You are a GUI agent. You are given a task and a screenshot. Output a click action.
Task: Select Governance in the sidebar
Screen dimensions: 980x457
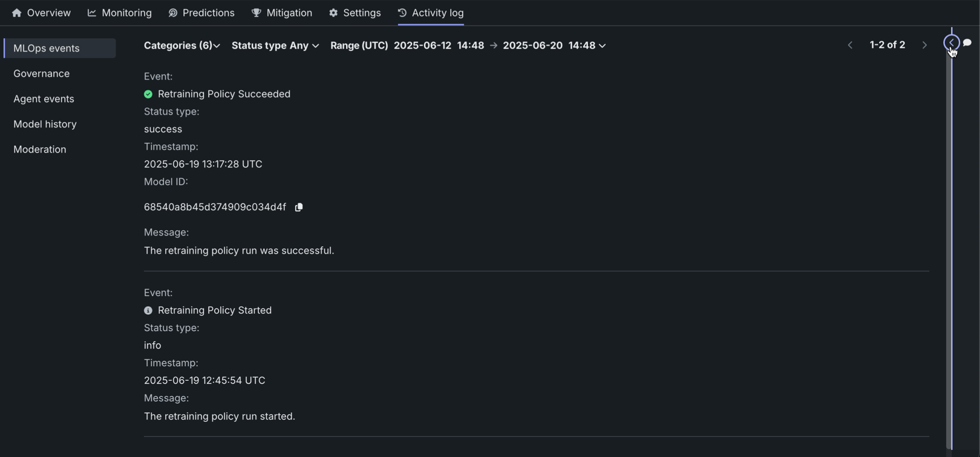[41, 73]
